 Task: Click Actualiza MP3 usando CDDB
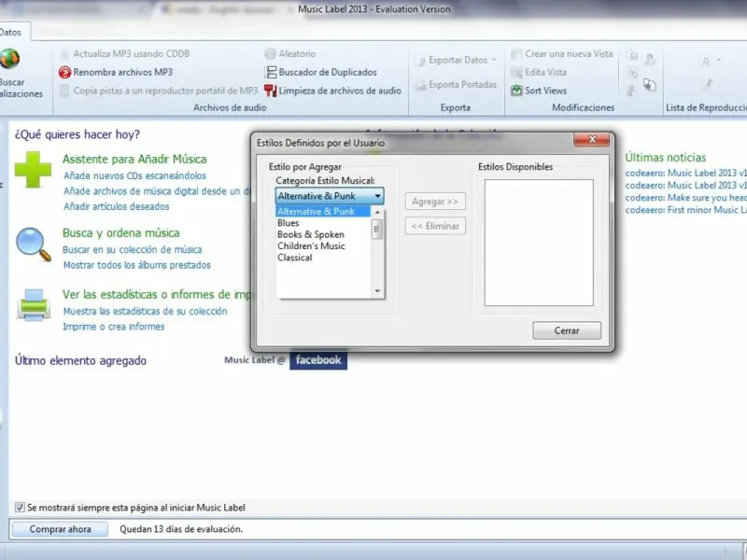[x=125, y=54]
